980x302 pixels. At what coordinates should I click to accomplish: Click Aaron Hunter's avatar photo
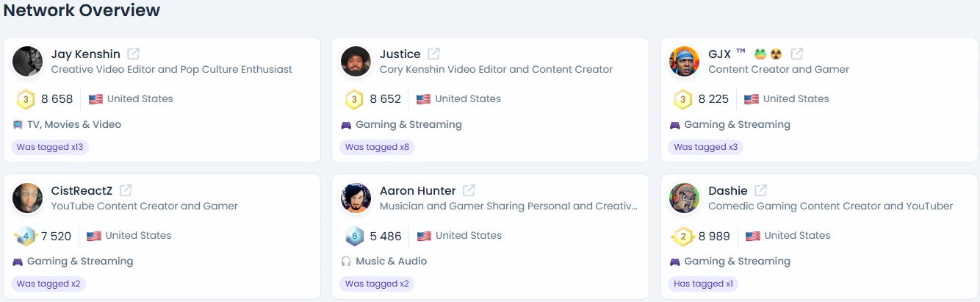356,198
